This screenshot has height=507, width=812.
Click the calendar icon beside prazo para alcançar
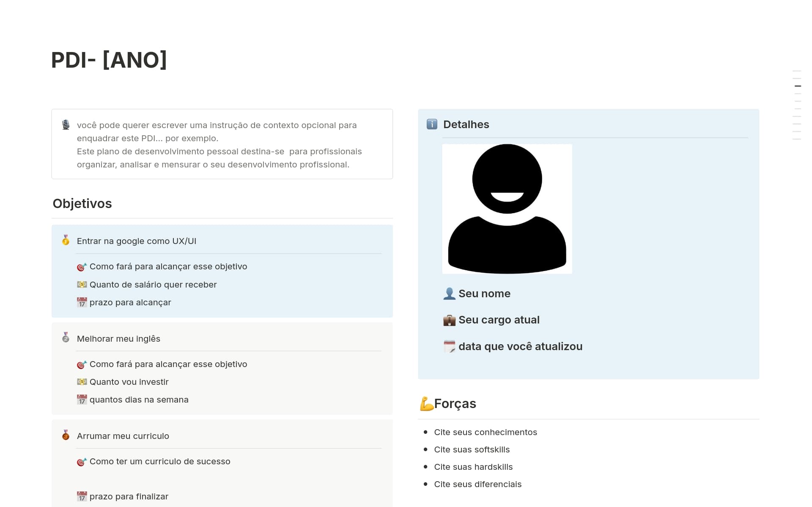tap(82, 303)
